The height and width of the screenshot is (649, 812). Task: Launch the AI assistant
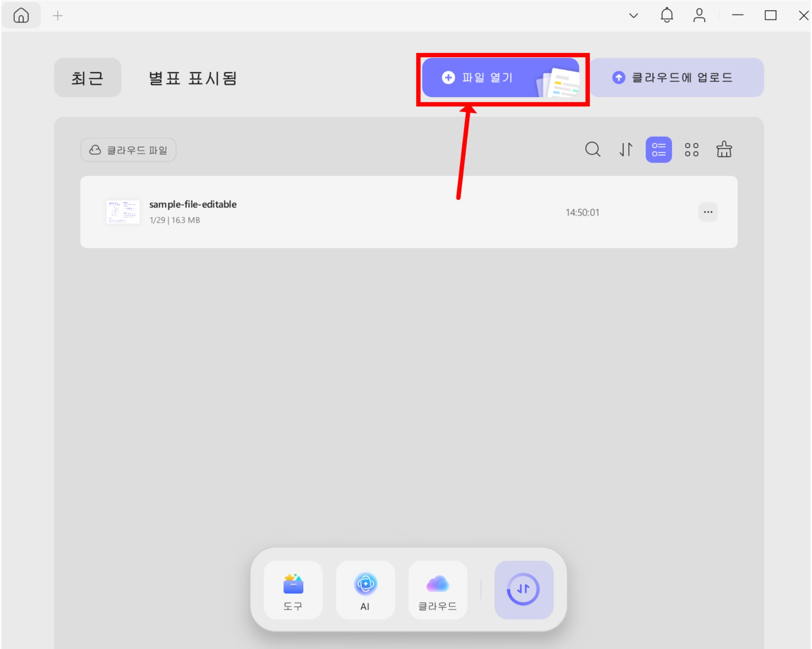pos(365,590)
